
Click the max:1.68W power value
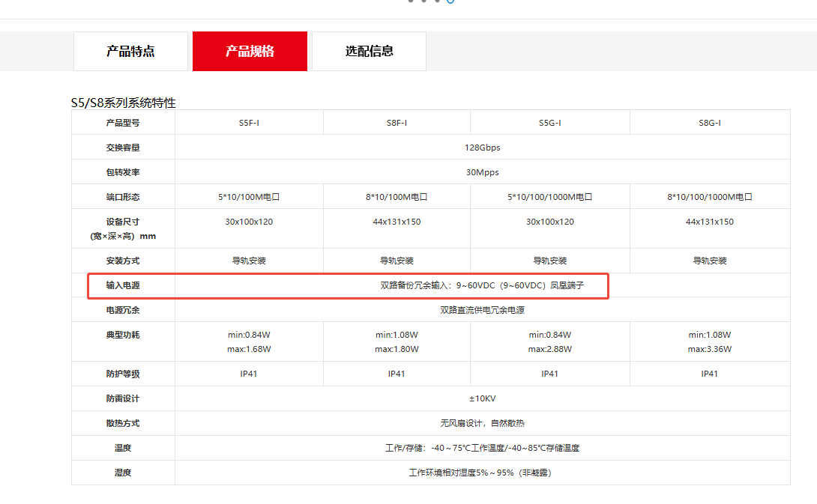(x=249, y=350)
